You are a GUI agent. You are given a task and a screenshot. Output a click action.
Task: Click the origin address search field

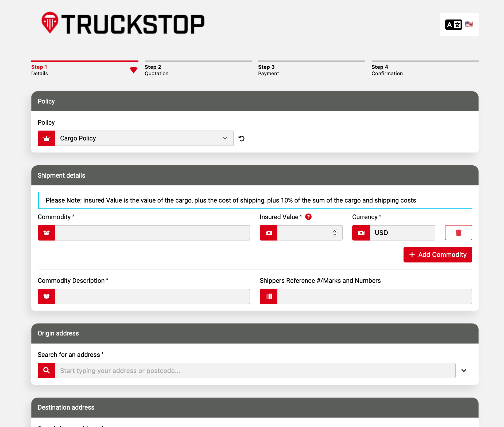[x=255, y=371]
